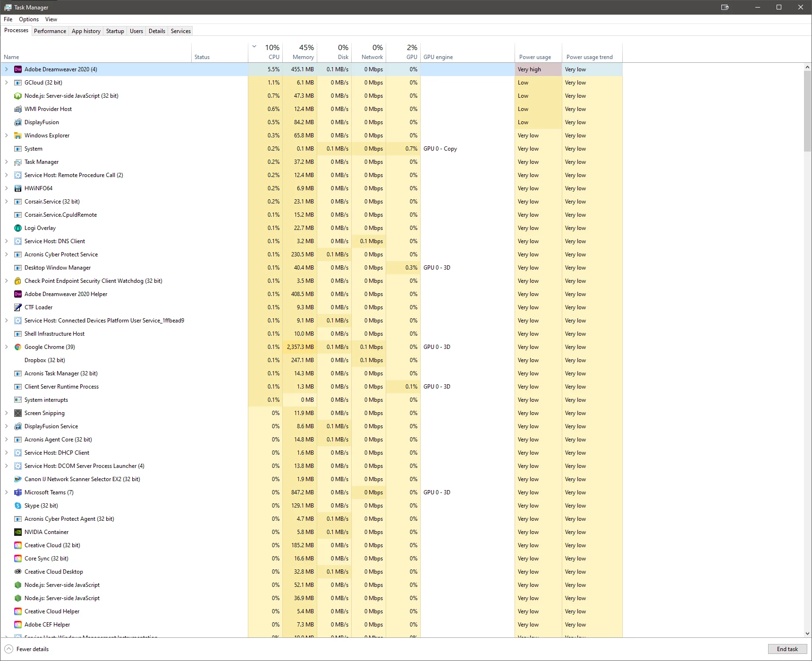
Task: Click the Creative Cloud Desktop icon
Action: (x=18, y=572)
